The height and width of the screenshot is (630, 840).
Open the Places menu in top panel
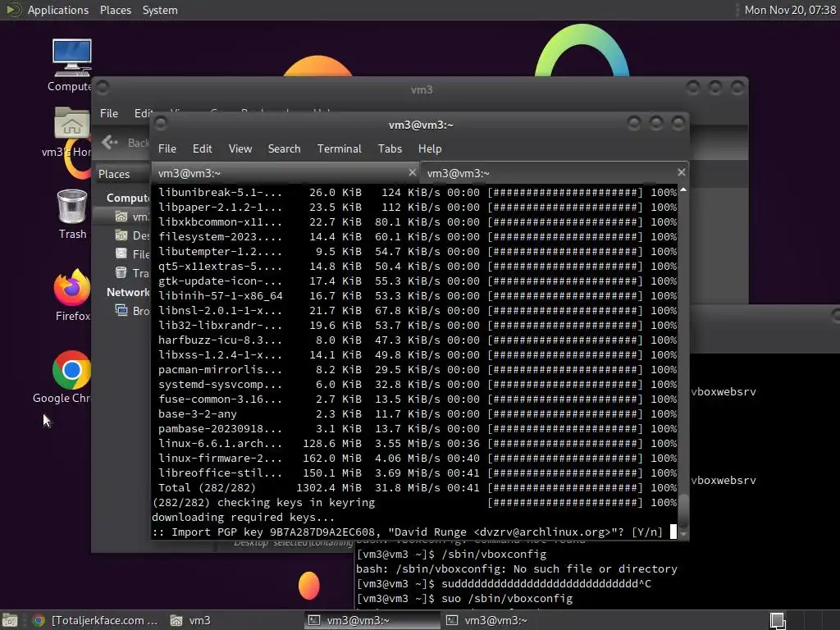pyautogui.click(x=115, y=10)
